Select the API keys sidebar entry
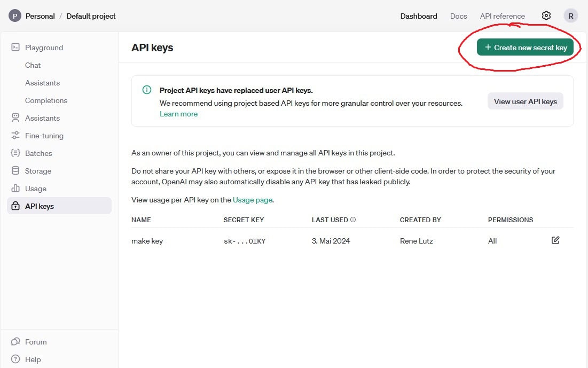Screen dimensions: 588x368 point(38,206)
